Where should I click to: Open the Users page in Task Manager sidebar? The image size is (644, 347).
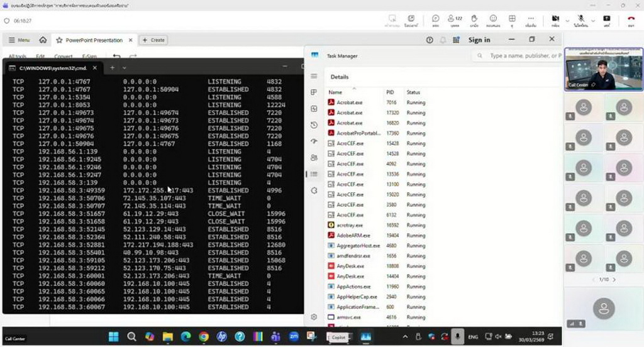pos(314,158)
